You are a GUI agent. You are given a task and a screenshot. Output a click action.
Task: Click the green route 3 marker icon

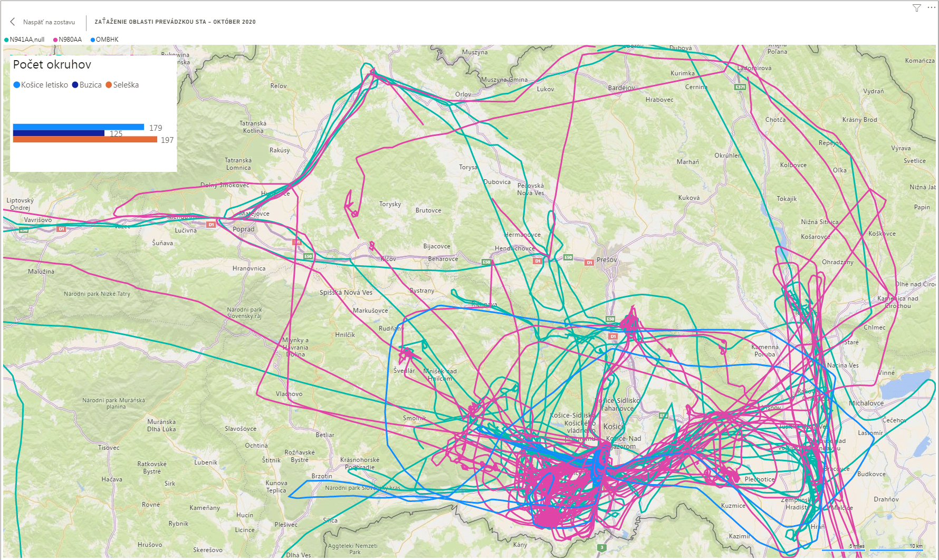[601, 548]
